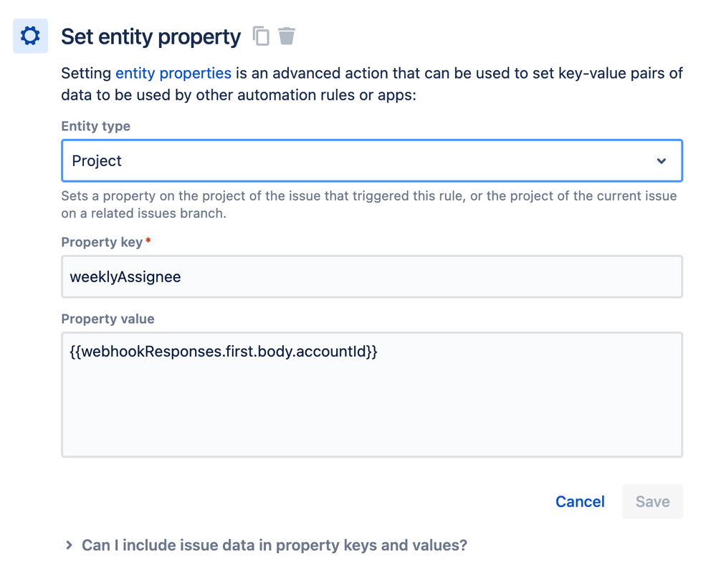Image resolution: width=716 pixels, height=588 pixels.
Task: Click the webhookResponses smart value text
Action: (x=223, y=352)
